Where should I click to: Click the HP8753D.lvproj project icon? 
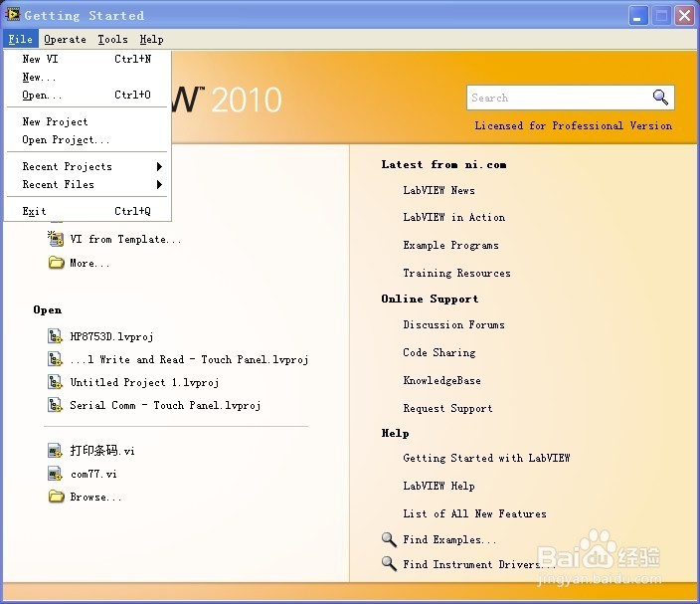coord(55,336)
